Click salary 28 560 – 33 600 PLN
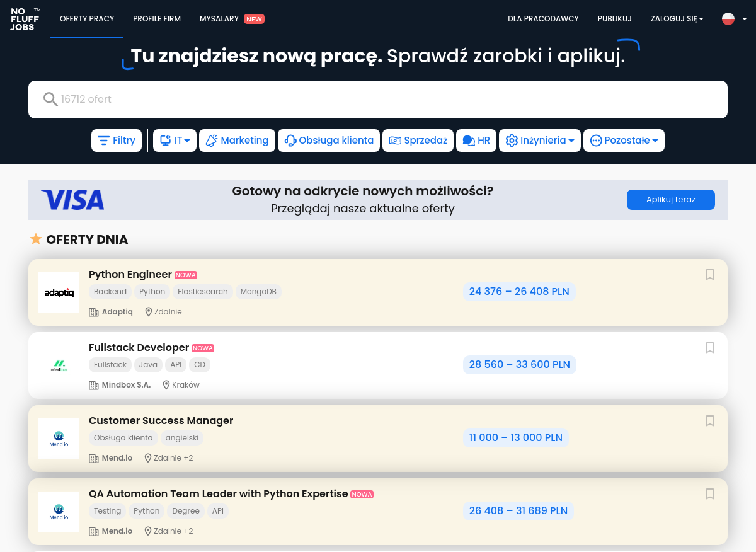Viewport: 756px width, 552px height. 520,365
